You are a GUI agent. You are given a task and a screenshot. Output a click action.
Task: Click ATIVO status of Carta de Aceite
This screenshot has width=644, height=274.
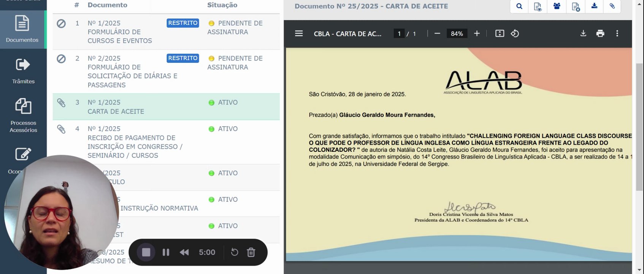point(223,103)
